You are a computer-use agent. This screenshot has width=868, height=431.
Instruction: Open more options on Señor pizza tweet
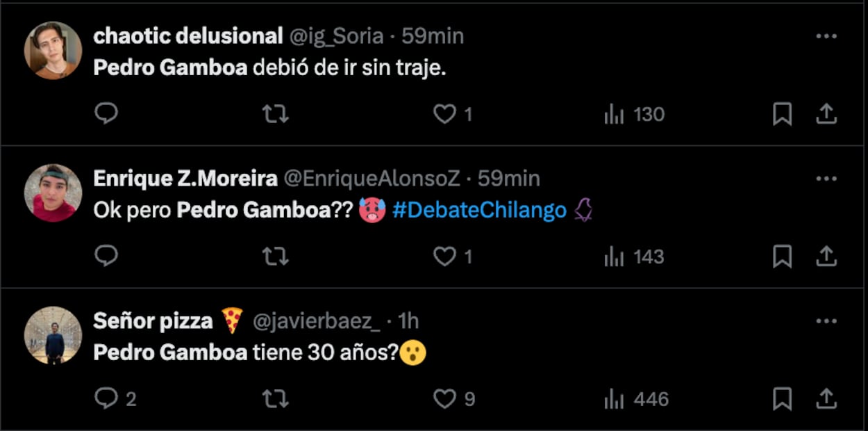point(826,321)
